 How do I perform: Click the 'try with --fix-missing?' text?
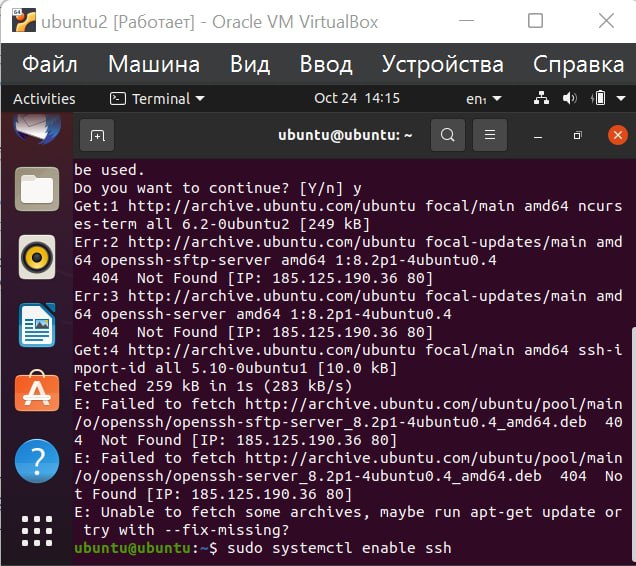pyautogui.click(x=186, y=530)
